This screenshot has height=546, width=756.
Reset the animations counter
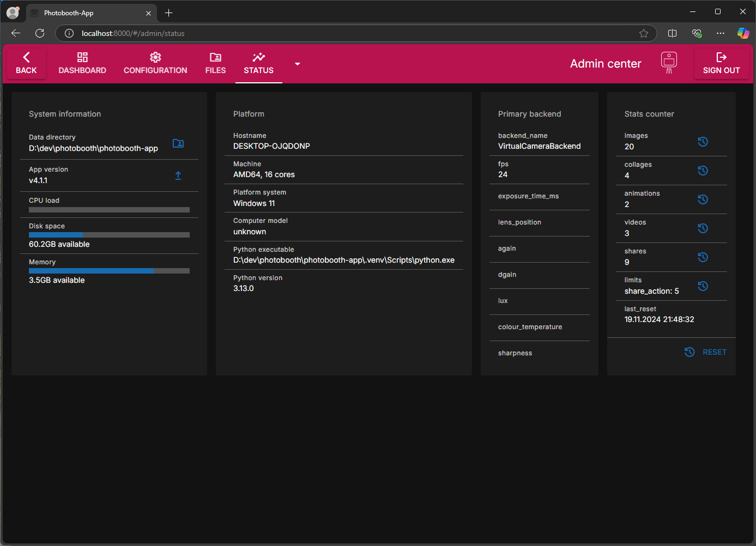tap(703, 199)
